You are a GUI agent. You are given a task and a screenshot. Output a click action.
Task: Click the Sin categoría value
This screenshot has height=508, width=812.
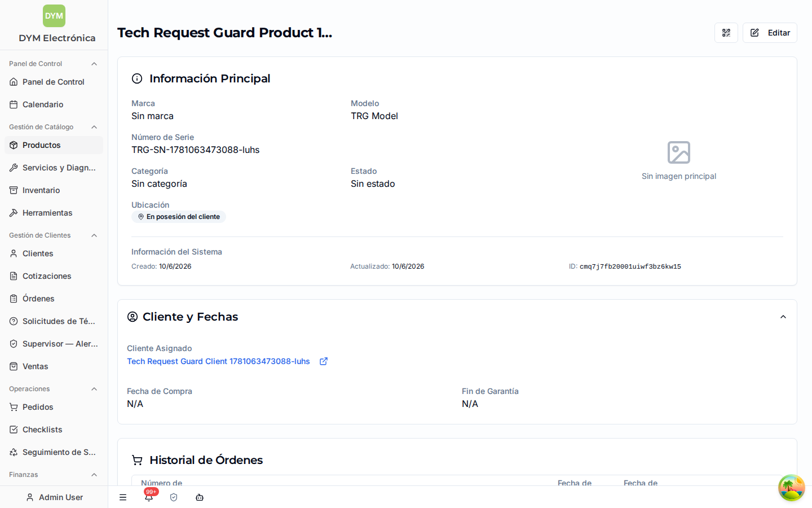coord(159,183)
